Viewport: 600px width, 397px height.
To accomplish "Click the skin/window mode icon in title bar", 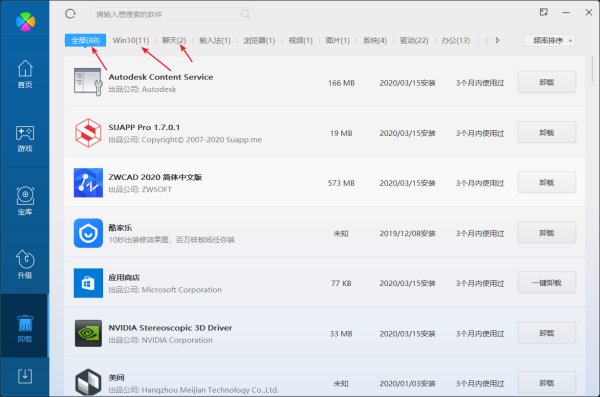I will click(x=543, y=12).
